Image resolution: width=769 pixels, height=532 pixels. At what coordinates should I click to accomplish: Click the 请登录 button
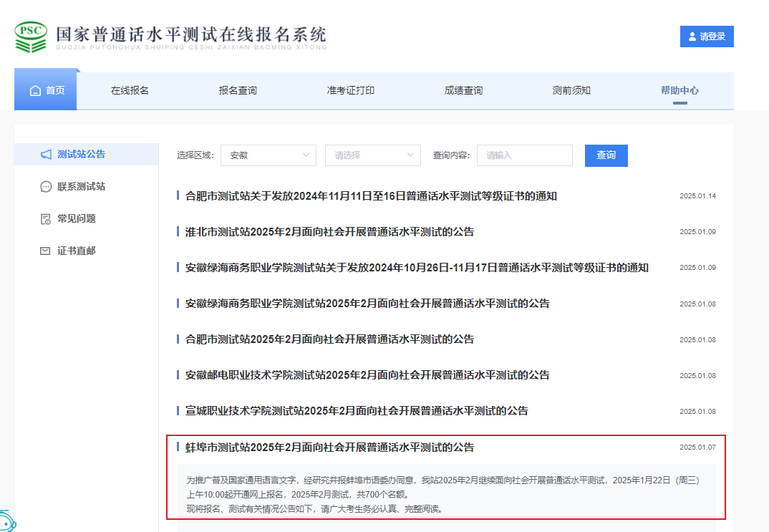707,37
